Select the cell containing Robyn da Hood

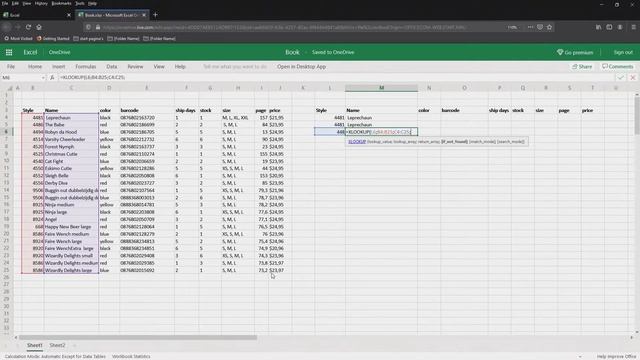click(x=71, y=132)
